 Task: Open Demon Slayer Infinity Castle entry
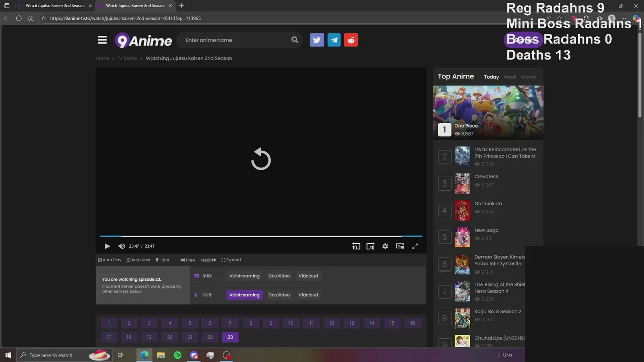coord(500,260)
